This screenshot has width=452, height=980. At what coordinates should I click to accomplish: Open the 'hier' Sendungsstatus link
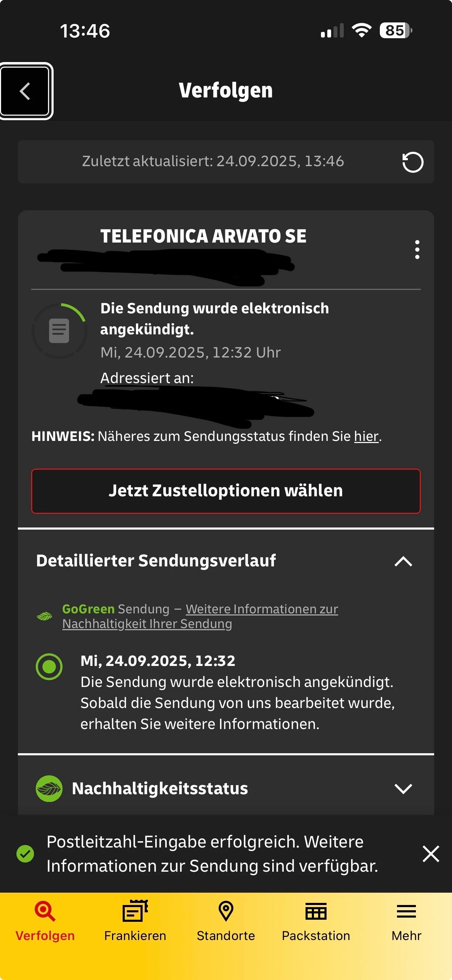[366, 436]
